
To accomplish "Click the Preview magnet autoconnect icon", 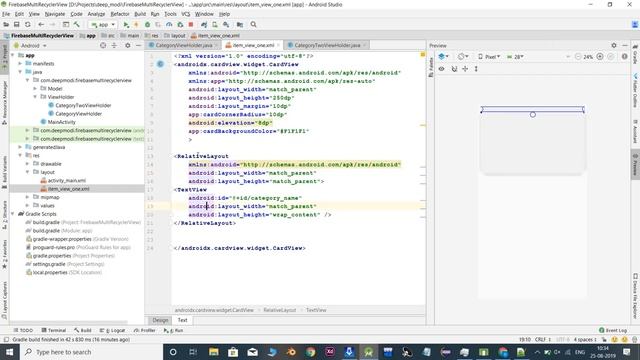I will coord(454,69).
